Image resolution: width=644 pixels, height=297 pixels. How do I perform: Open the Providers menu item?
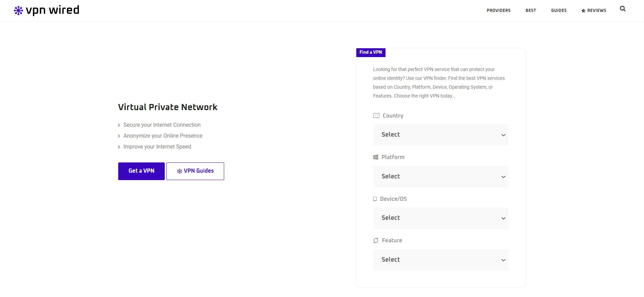(498, 11)
